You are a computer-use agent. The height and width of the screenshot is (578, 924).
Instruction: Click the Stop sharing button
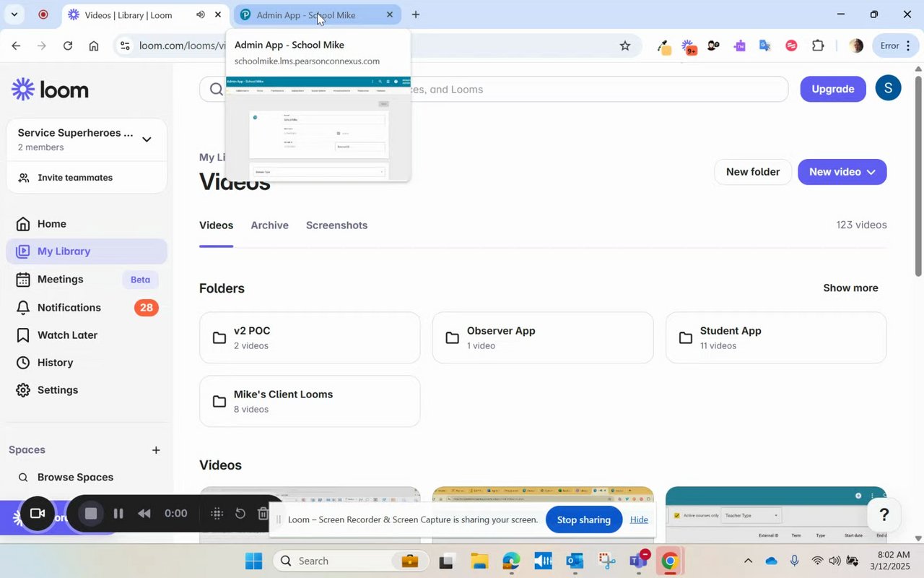pos(584,519)
